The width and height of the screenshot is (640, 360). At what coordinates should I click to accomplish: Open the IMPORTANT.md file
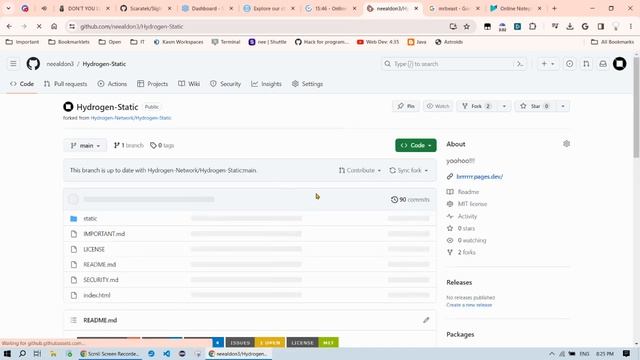click(104, 234)
